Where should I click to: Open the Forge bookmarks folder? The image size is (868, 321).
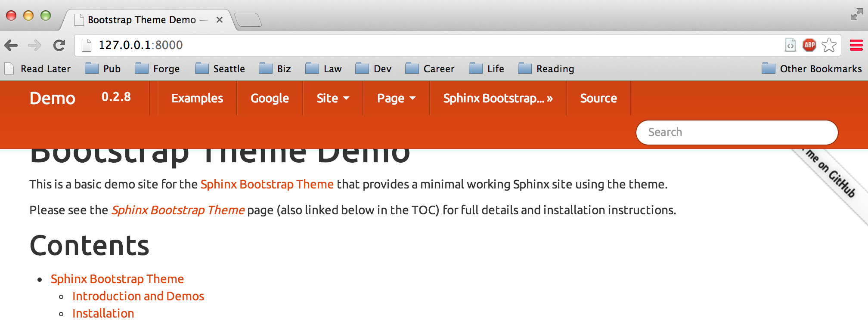pos(157,69)
